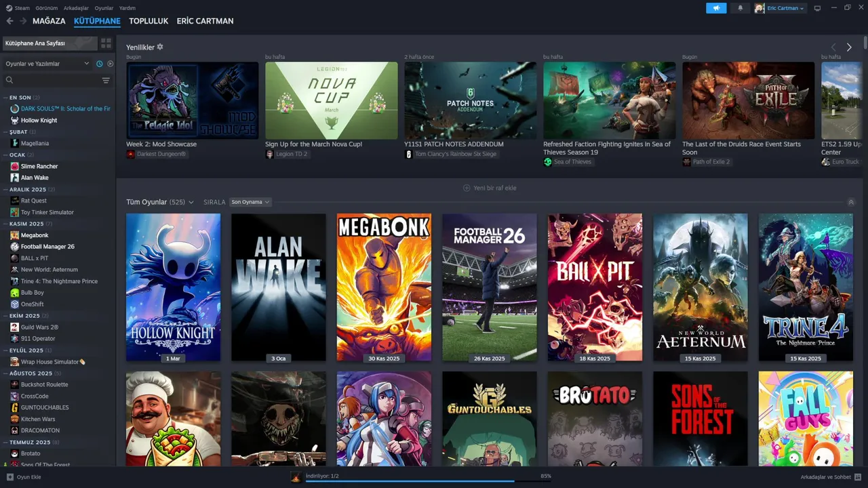
Task: Open Oyunlar ve Yazılımlar dropdown
Action: [47, 64]
